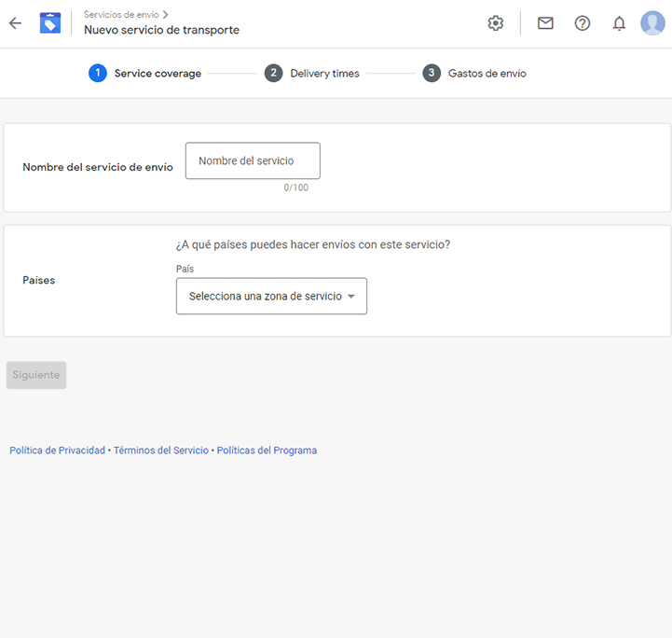Open the help question mark icon
Viewport: 672px width, 638px height.
(582, 23)
